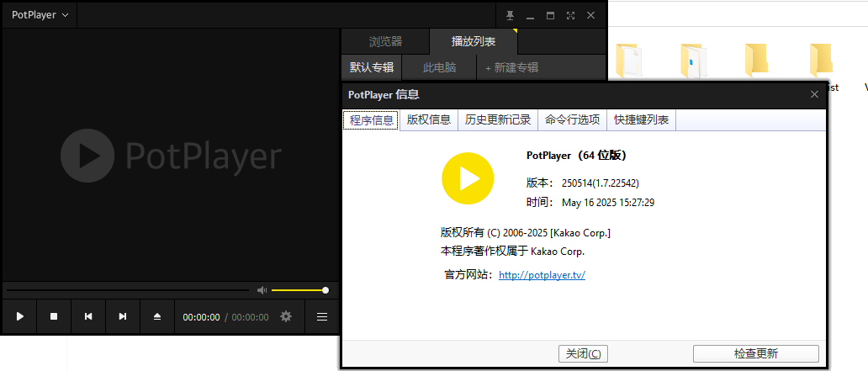Open the PotPlayer main menu dropdown
The width and height of the screenshot is (868, 371).
click(x=40, y=15)
